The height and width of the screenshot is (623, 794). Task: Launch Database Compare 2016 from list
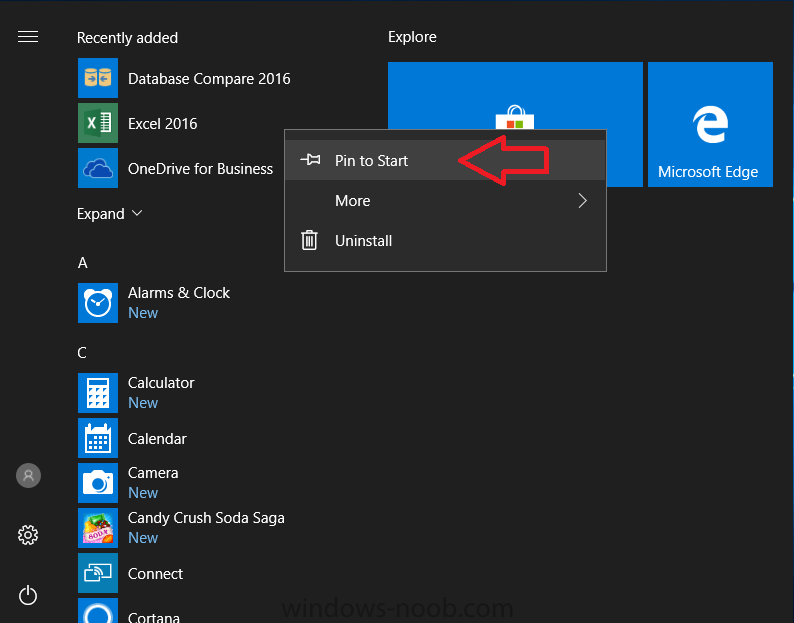pos(209,79)
